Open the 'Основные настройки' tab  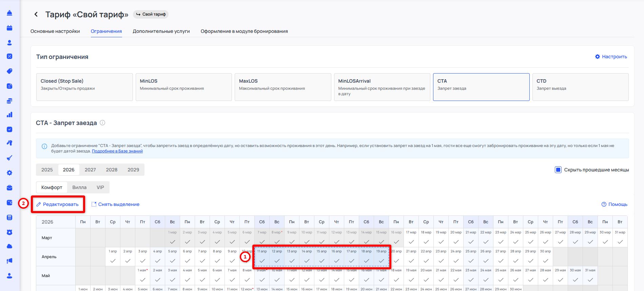point(55,31)
